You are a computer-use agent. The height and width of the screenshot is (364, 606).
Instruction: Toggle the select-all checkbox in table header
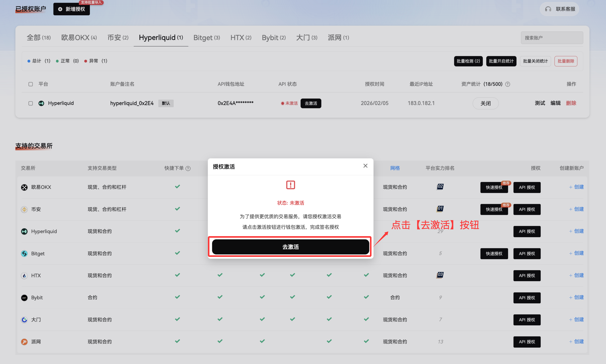click(31, 84)
